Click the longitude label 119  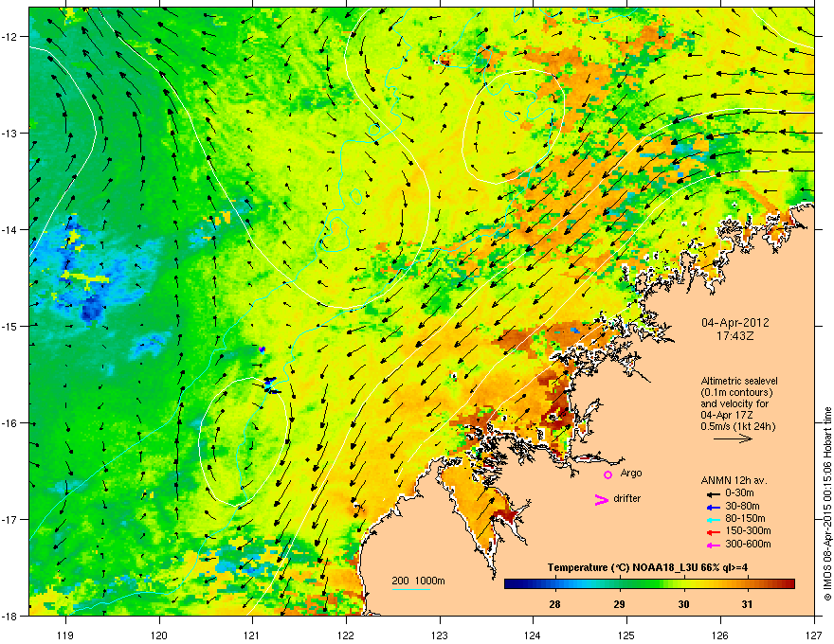pos(65,635)
